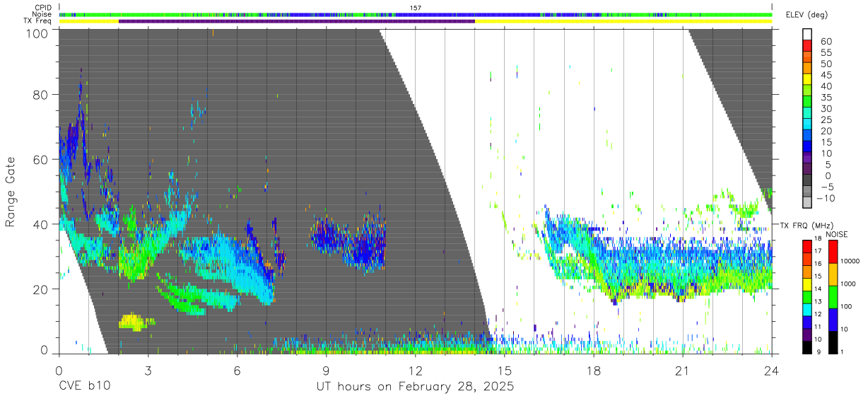The image size is (868, 401).
Task: Click the '9' label on TX FRQ colorbar
Action: tap(820, 353)
